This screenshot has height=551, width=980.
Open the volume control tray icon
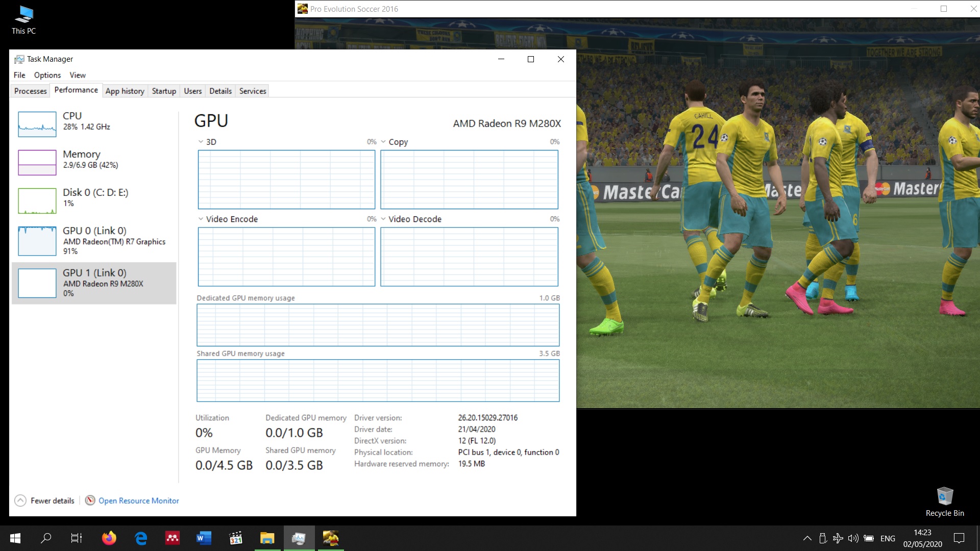853,538
